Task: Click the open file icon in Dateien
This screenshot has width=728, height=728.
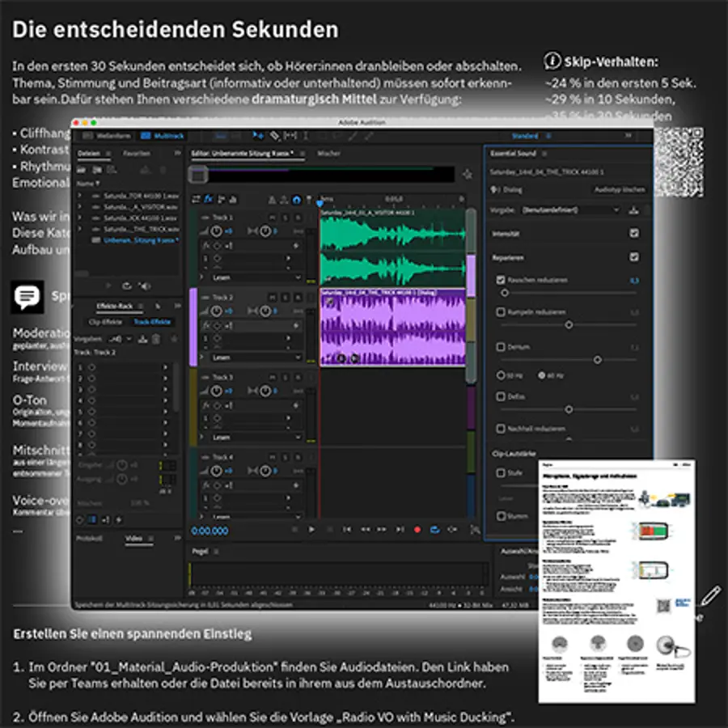Action: 81,170
